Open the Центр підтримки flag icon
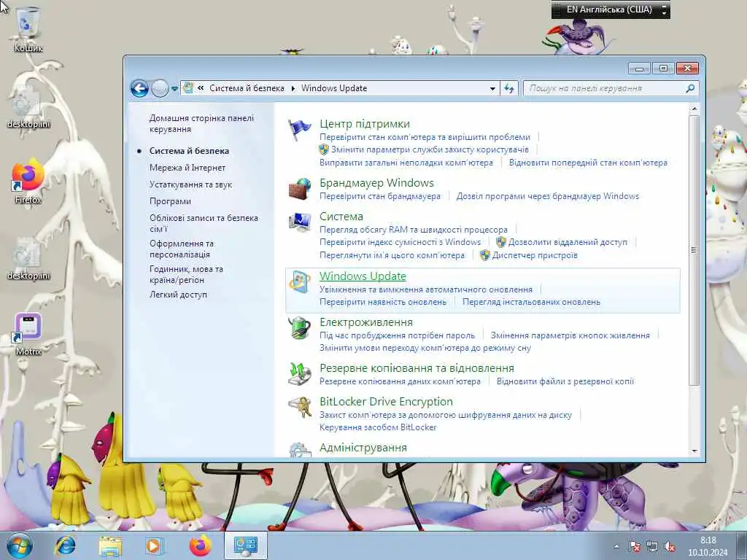Image resolution: width=747 pixels, height=560 pixels. coord(299,130)
